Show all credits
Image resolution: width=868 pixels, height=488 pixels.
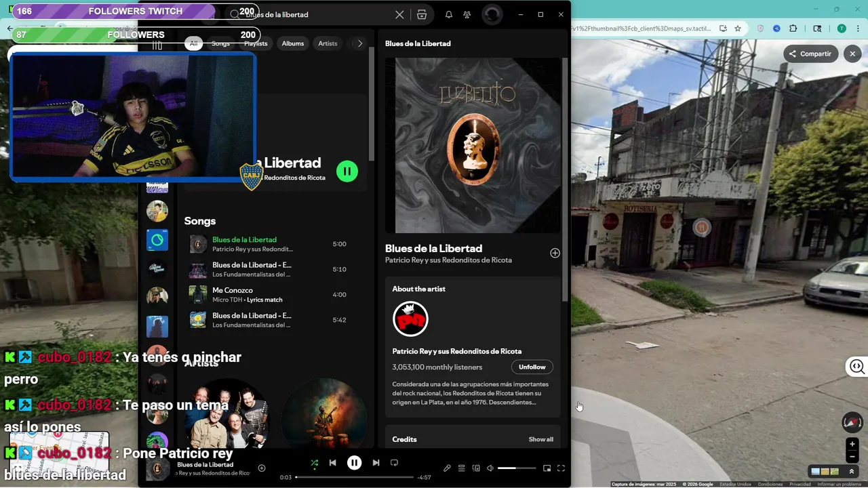tap(540, 439)
